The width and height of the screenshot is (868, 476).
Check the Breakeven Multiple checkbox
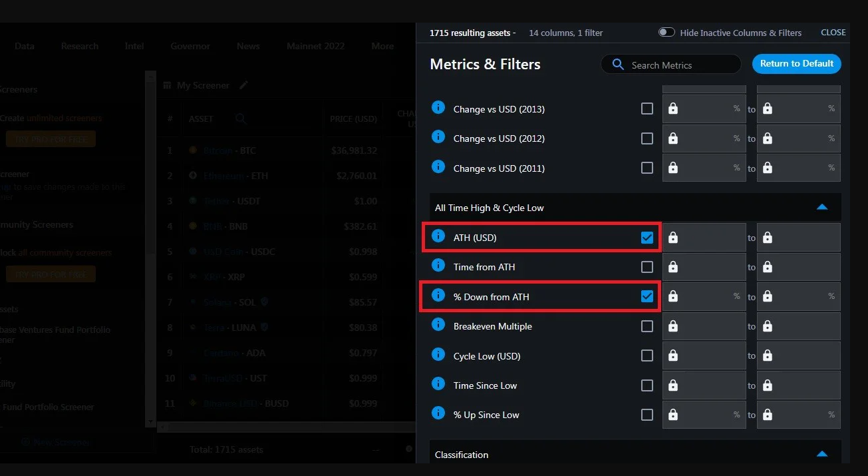[x=647, y=326]
